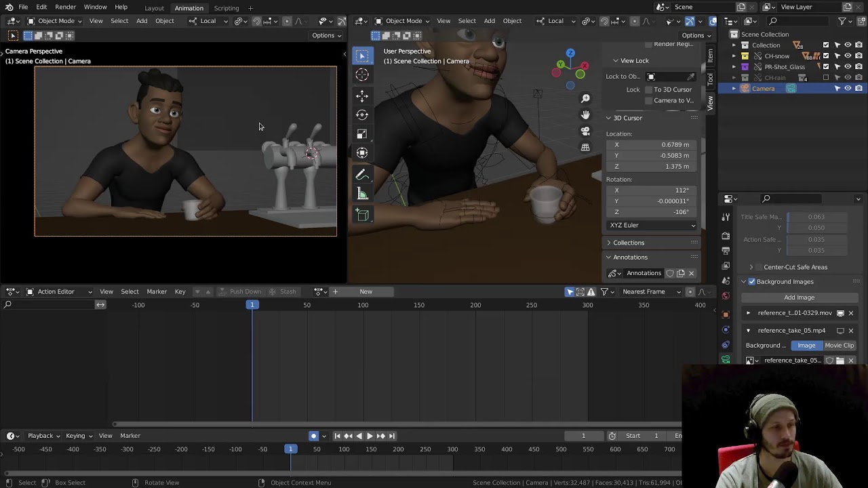Select the Rotate tool
Screen dimensions: 868x488
(362, 115)
